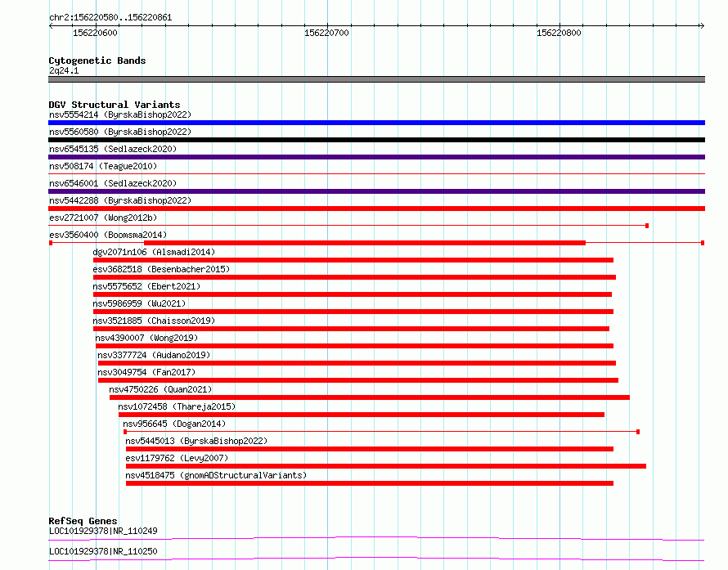This screenshot has height=570, width=728.
Task: Select nsv3521885 (Chaisson2019) label
Action: [154, 321]
